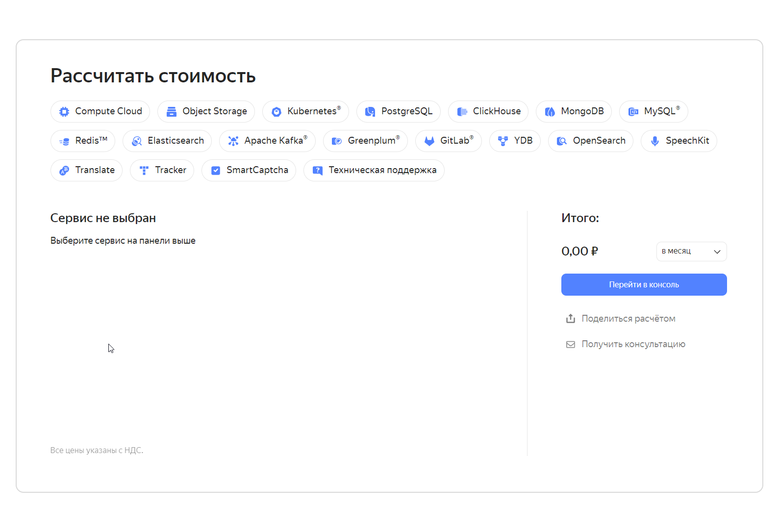Click the Поделиться расчётом link text
The image size is (779, 532).
[628, 319]
